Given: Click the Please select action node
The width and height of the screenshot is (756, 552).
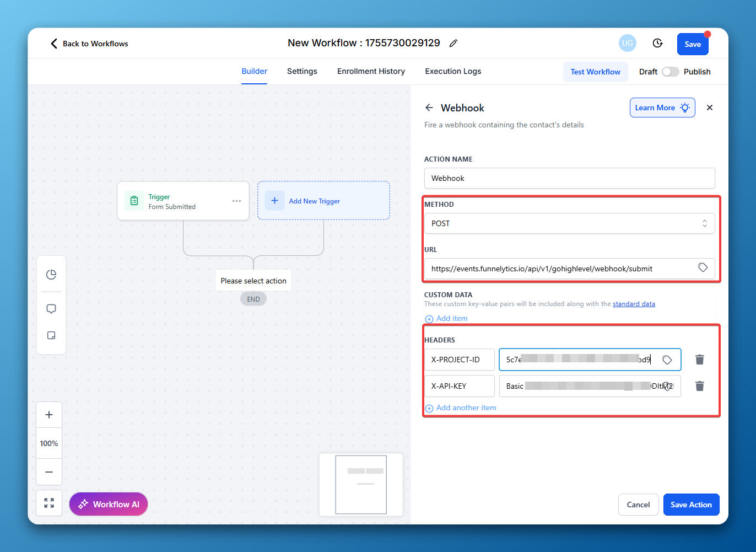Looking at the screenshot, I should tap(253, 281).
